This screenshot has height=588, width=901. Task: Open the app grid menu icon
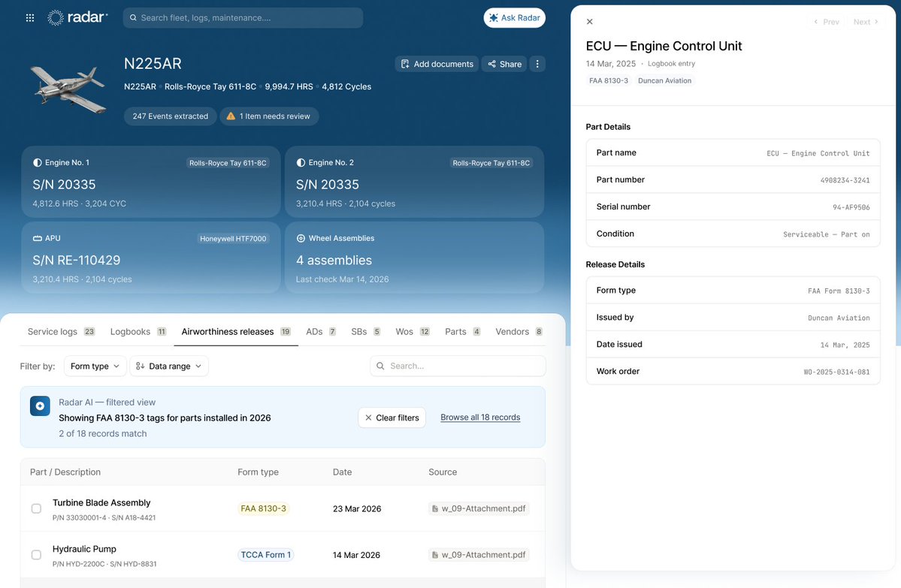(x=30, y=18)
